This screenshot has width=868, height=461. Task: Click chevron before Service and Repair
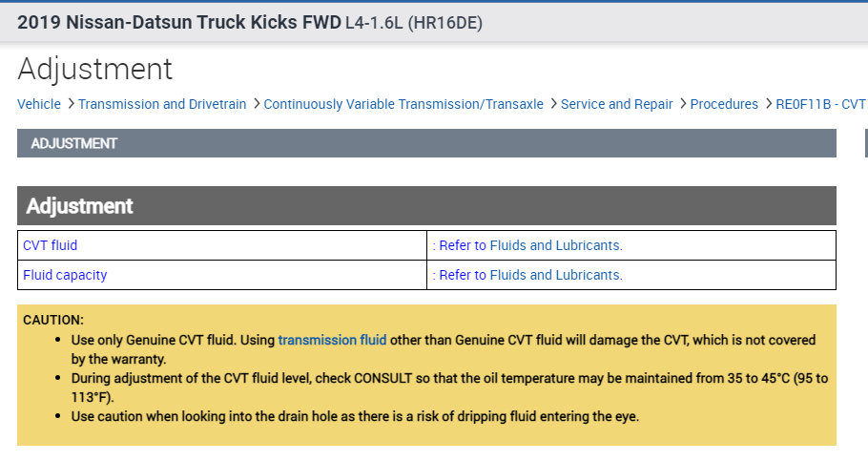coord(552,104)
